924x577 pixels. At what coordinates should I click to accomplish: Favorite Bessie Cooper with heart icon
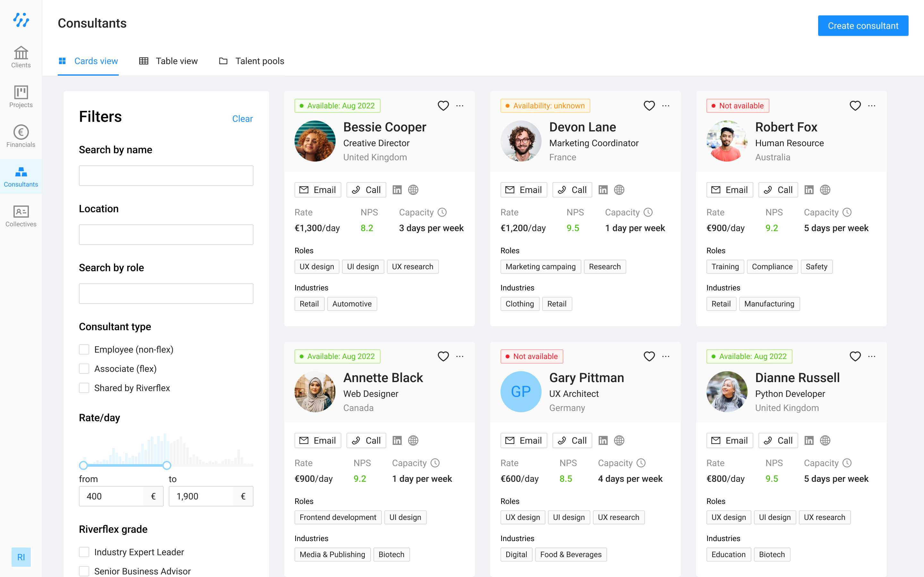pos(443,106)
